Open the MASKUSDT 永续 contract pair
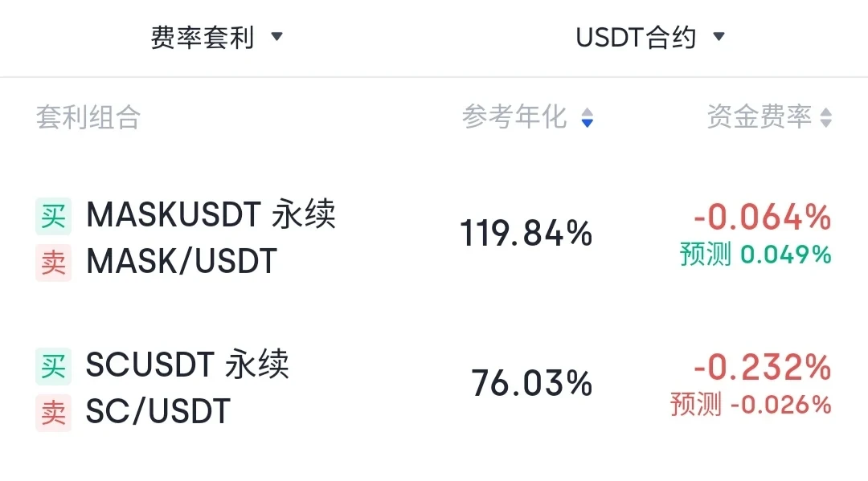Image resolution: width=868 pixels, height=481 pixels. coord(211,215)
